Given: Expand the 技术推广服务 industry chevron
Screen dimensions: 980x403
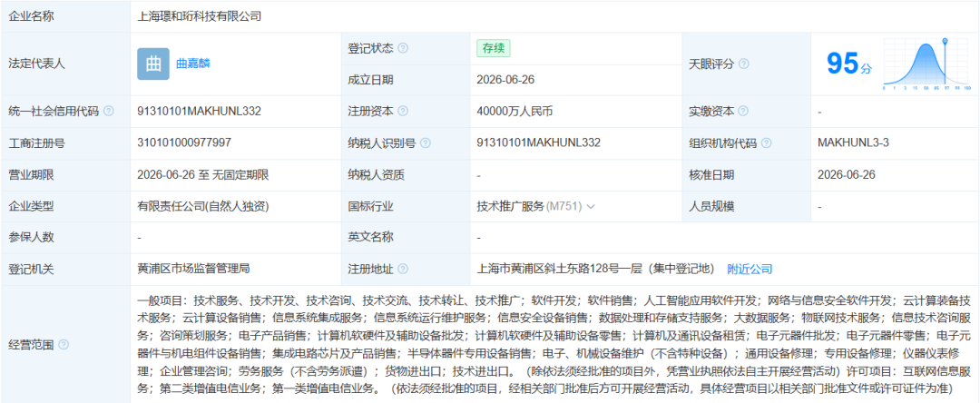Looking at the screenshot, I should [591, 206].
